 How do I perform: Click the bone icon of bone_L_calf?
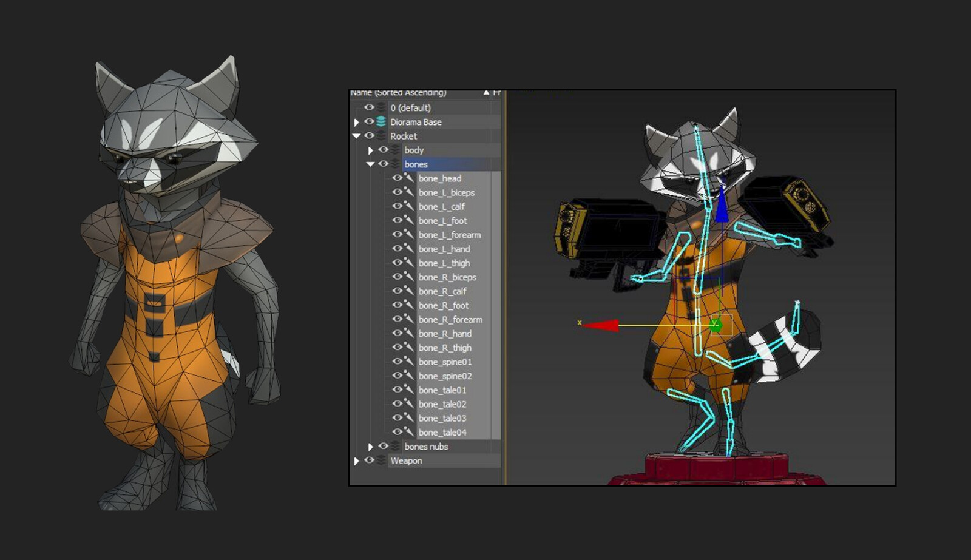(409, 206)
